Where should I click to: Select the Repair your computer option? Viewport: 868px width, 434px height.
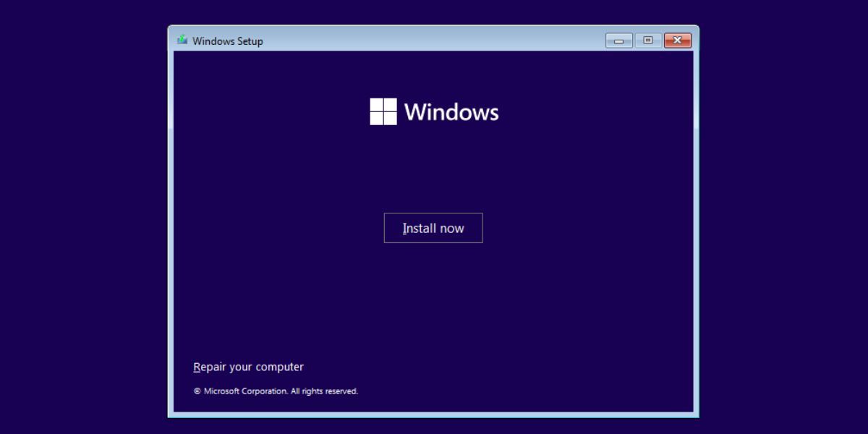pyautogui.click(x=248, y=367)
